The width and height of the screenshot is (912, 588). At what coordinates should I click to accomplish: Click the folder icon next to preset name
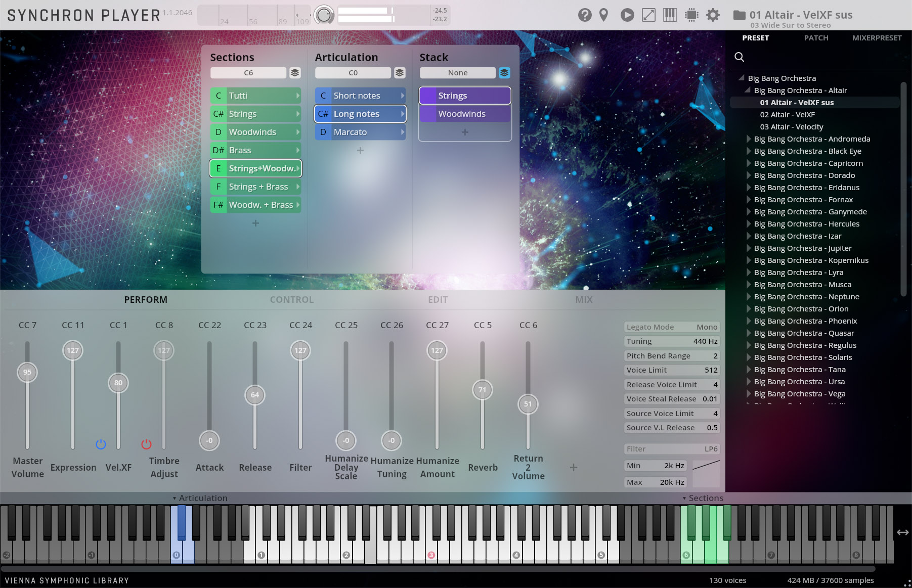coord(739,15)
